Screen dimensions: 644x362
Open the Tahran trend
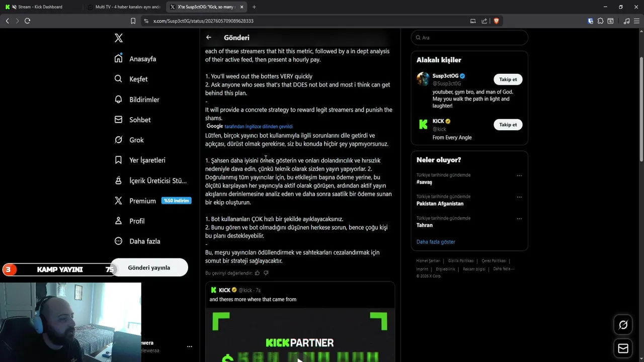[x=425, y=225]
